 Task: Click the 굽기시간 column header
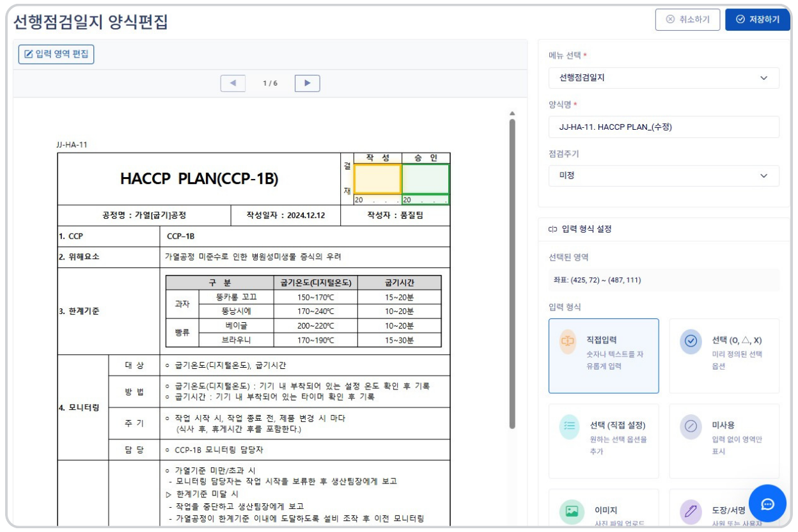click(x=400, y=283)
